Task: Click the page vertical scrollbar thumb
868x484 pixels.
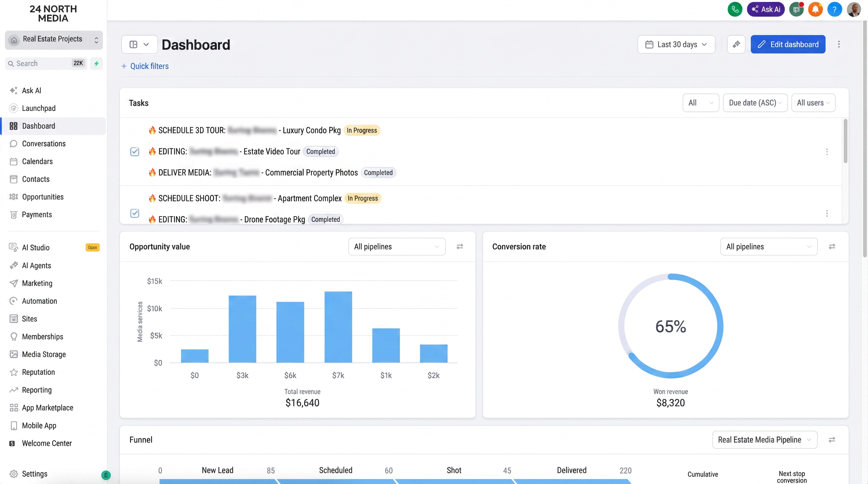Action: (x=864, y=139)
